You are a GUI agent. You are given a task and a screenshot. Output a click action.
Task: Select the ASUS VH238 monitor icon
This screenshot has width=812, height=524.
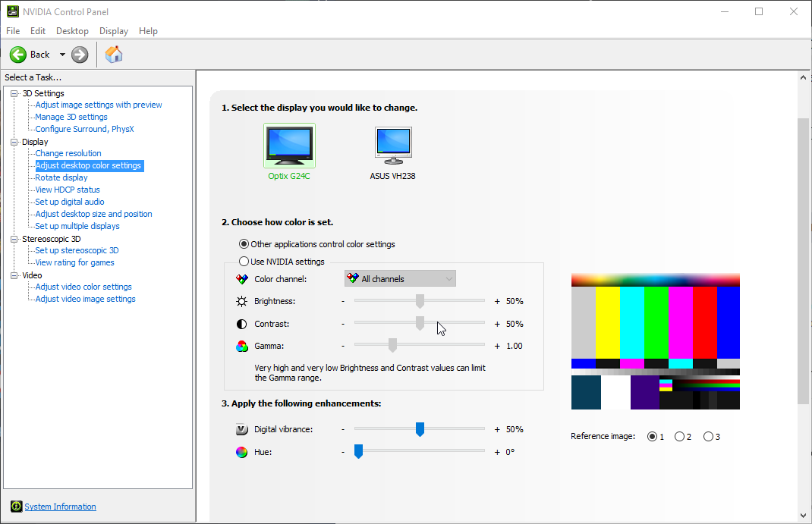392,146
